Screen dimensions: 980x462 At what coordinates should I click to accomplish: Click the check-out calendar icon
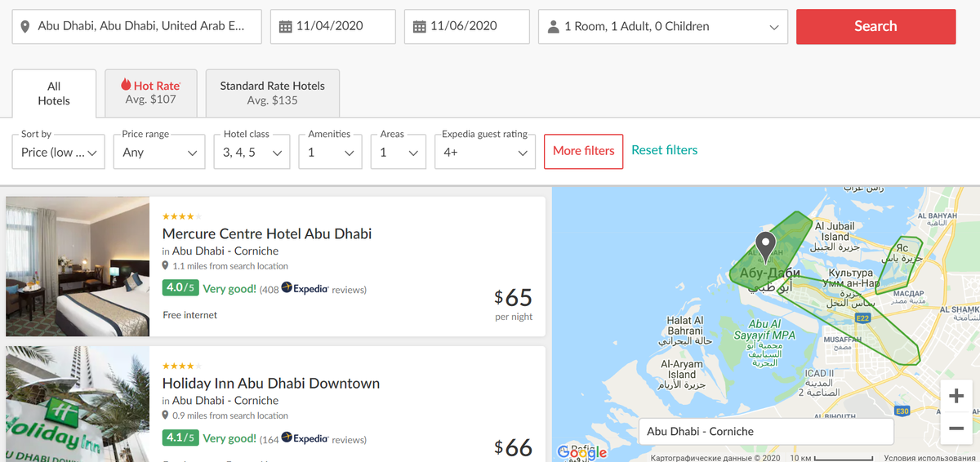pyautogui.click(x=419, y=27)
